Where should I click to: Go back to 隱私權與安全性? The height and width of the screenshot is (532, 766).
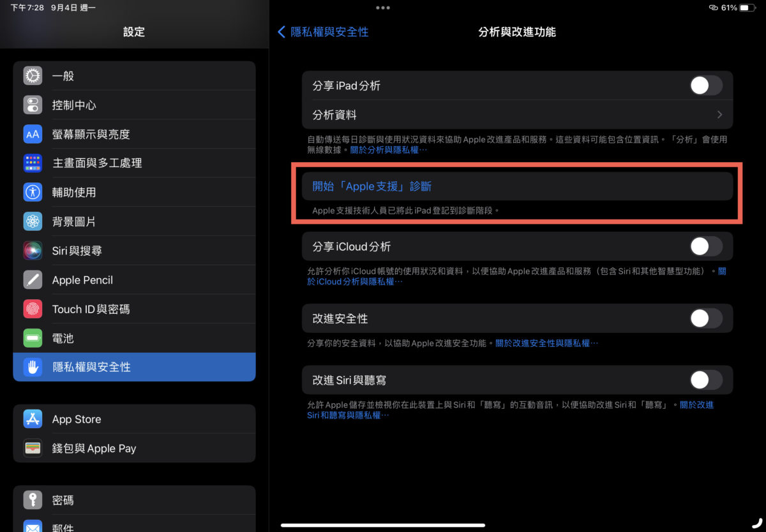point(323,32)
